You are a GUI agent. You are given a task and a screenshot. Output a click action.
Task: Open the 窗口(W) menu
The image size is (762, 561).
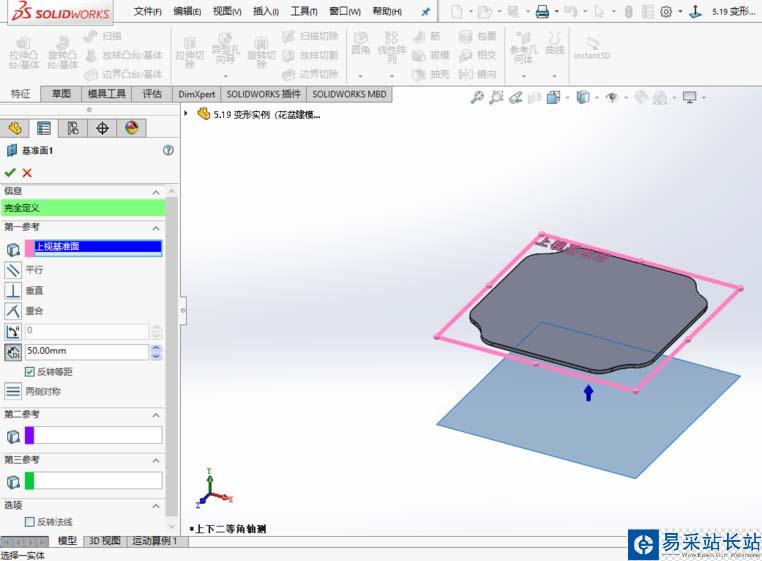[x=345, y=11]
